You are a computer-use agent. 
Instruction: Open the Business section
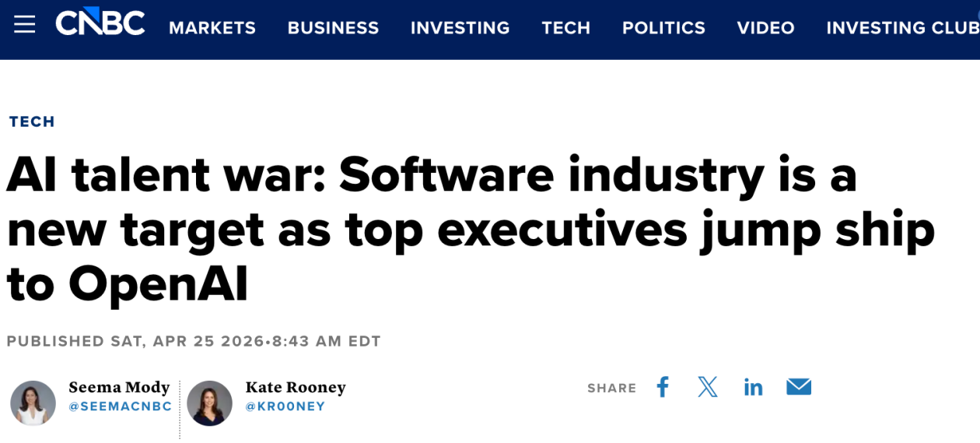coord(333,28)
